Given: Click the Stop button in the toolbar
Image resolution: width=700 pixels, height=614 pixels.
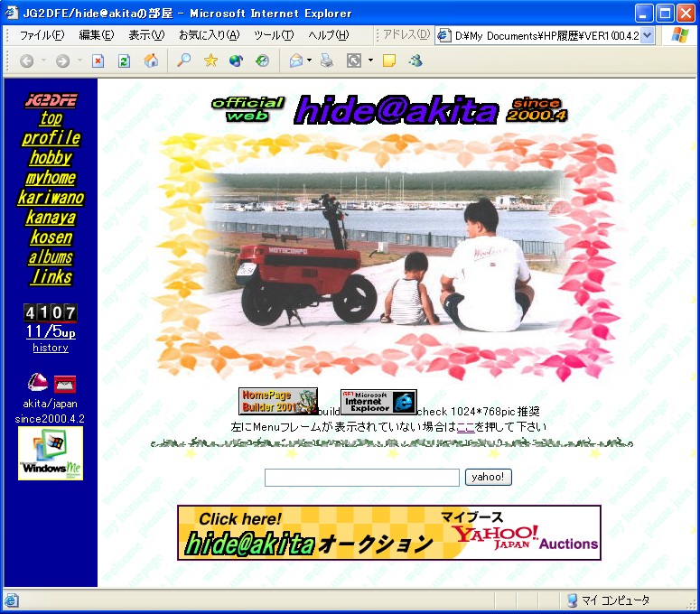Looking at the screenshot, I should [x=98, y=60].
